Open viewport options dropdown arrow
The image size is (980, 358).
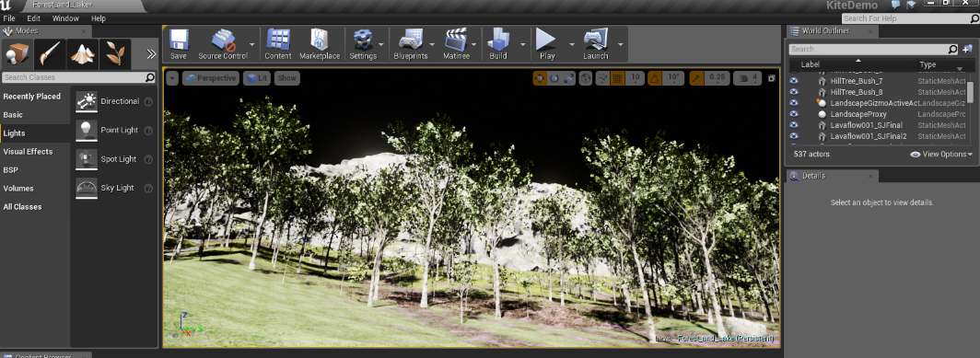pos(172,78)
